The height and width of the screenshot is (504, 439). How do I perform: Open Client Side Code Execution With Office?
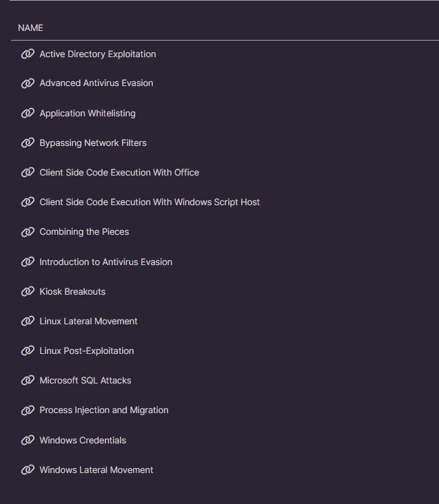119,172
